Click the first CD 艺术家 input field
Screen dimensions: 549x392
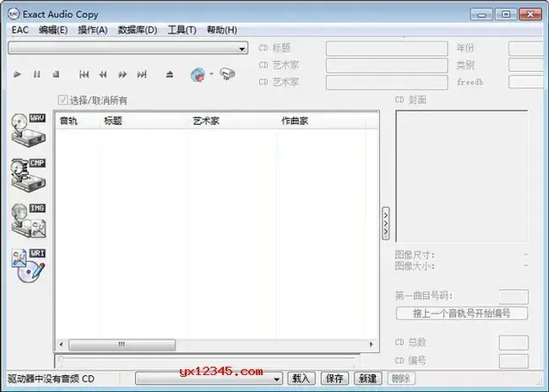coord(387,66)
